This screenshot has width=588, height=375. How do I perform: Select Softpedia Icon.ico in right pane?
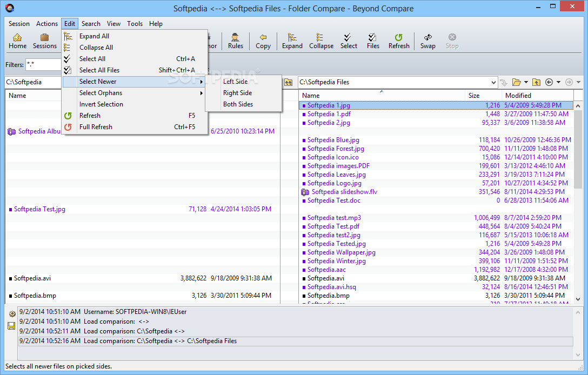pos(436,157)
